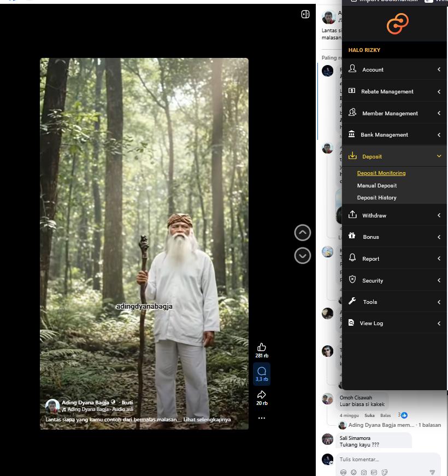Click the Omoh Cisawah commenter name
The height and width of the screenshot is (476, 448).
click(x=356, y=398)
